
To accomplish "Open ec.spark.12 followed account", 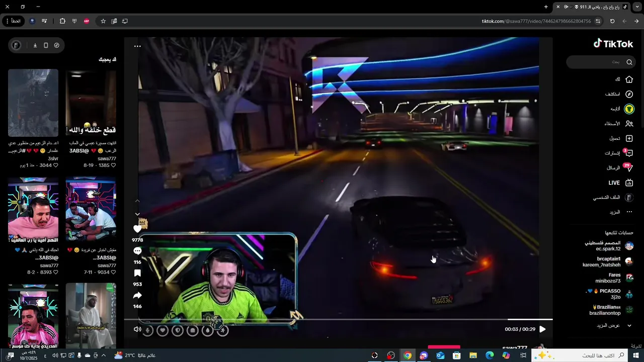I will point(608,246).
